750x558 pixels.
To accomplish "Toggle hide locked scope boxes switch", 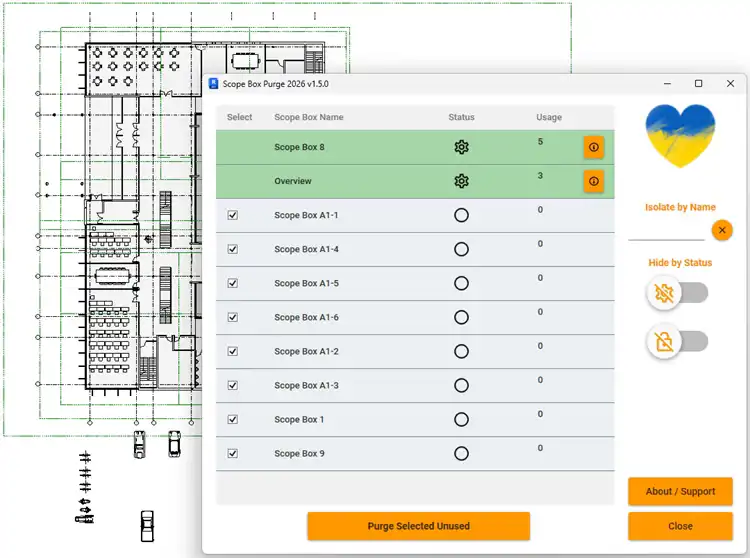I will pyautogui.click(x=678, y=341).
